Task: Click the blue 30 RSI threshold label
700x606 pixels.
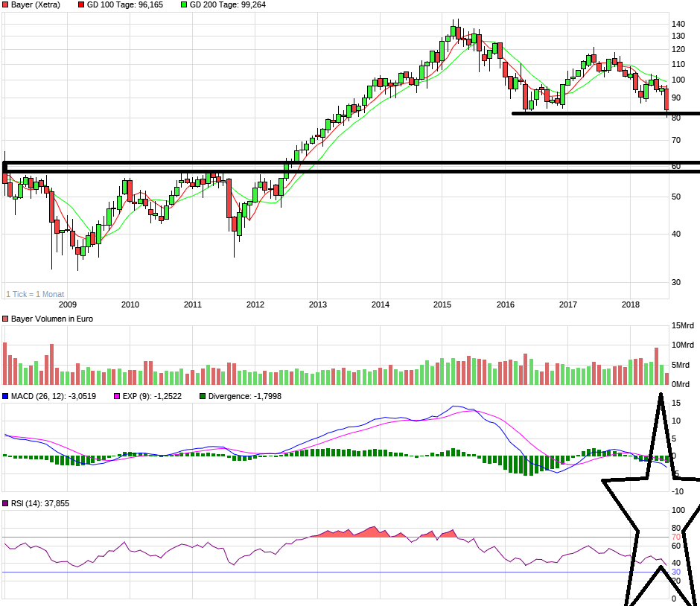Action: tap(676, 572)
